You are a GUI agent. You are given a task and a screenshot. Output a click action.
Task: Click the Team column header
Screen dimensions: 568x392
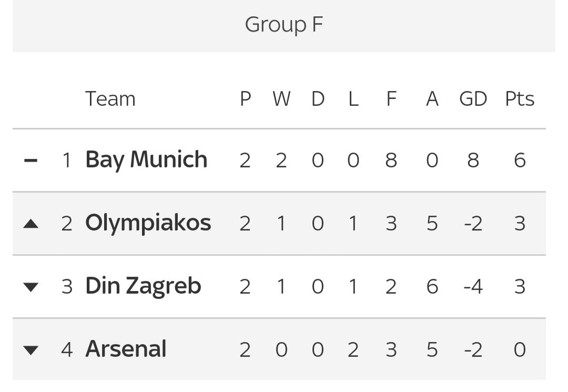110,99
